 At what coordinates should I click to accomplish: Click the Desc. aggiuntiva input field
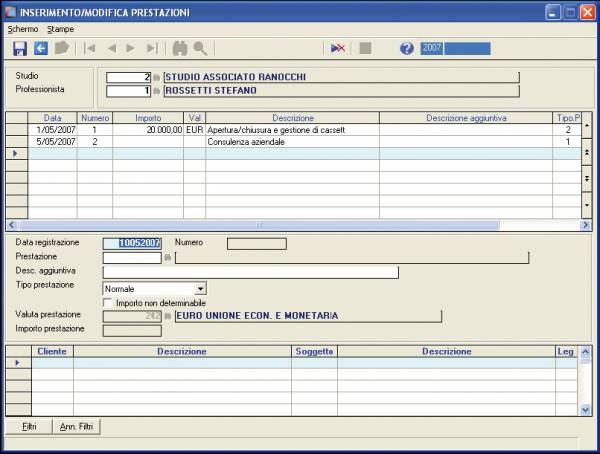[x=251, y=272]
